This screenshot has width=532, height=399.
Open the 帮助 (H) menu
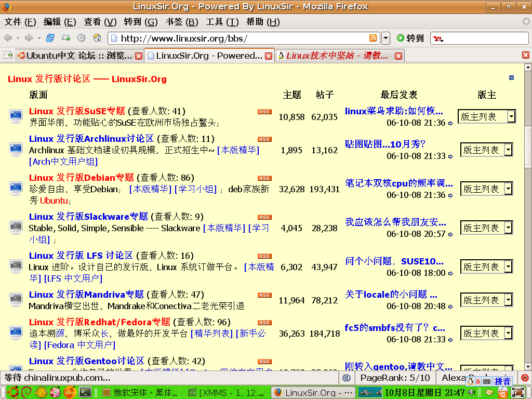pos(263,22)
